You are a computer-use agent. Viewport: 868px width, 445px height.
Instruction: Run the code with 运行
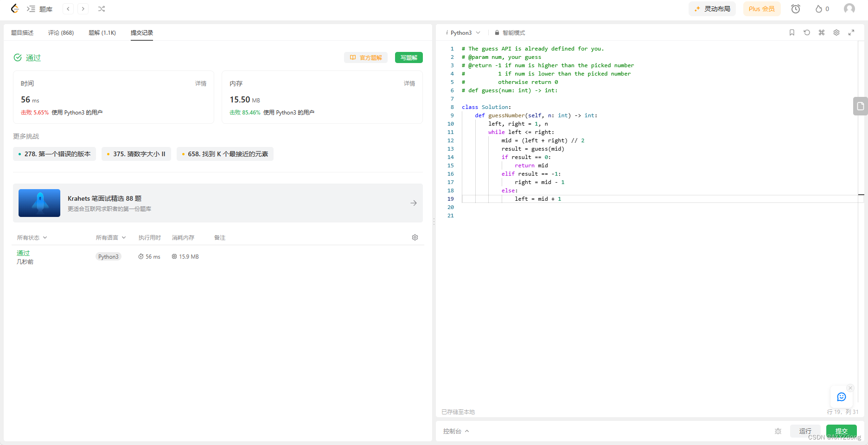(x=805, y=431)
